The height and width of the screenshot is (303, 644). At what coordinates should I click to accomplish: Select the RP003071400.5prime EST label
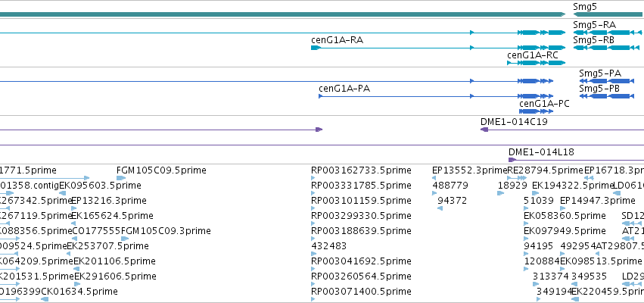(361, 292)
